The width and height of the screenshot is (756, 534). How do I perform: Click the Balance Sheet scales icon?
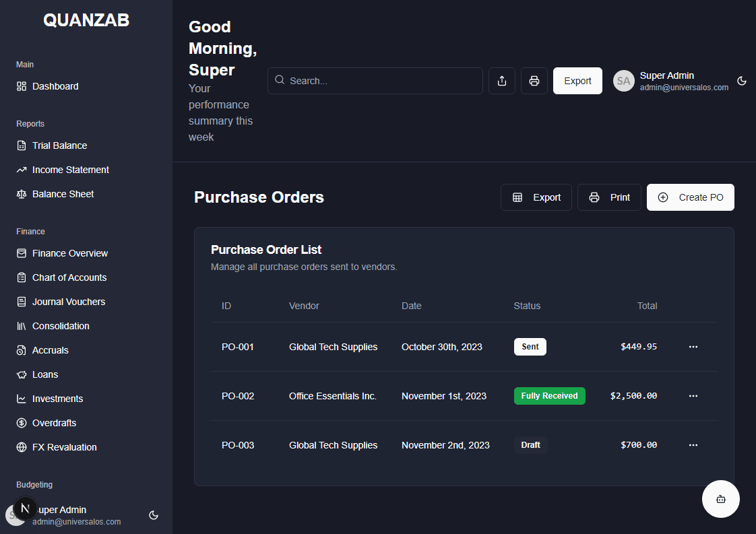click(x=21, y=194)
